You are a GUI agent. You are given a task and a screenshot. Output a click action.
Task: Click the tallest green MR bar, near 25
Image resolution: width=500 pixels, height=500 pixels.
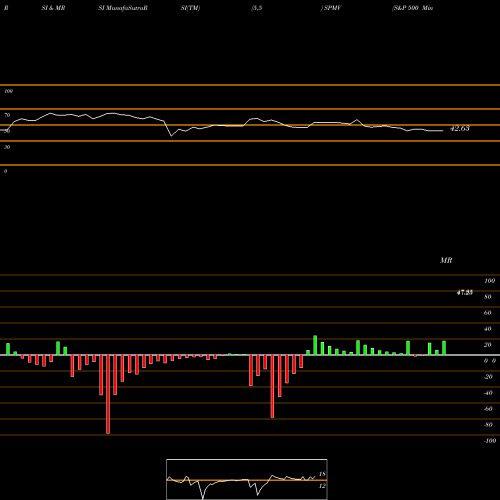[315, 345]
